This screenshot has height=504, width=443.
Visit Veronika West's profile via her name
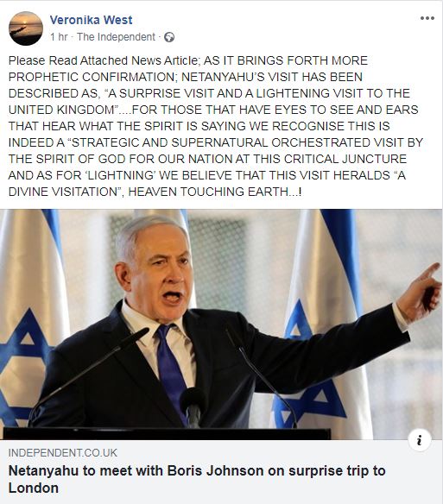[x=91, y=20]
